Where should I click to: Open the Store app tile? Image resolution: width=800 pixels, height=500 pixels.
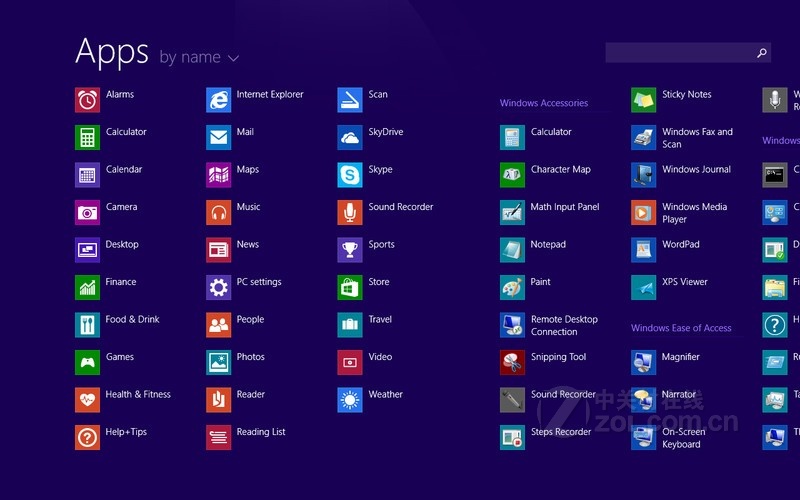coord(349,287)
